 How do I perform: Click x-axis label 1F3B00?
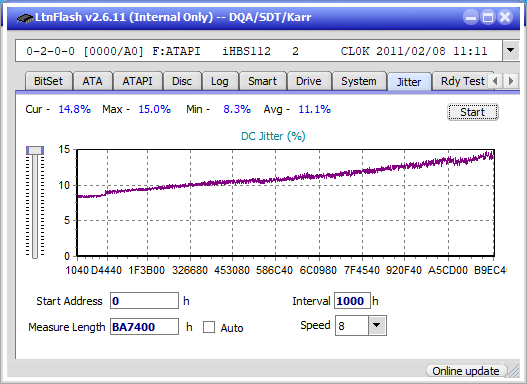(147, 270)
